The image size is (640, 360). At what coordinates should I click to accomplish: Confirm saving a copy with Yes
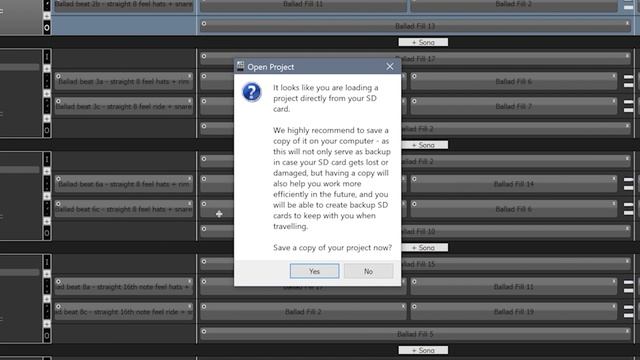click(x=314, y=271)
